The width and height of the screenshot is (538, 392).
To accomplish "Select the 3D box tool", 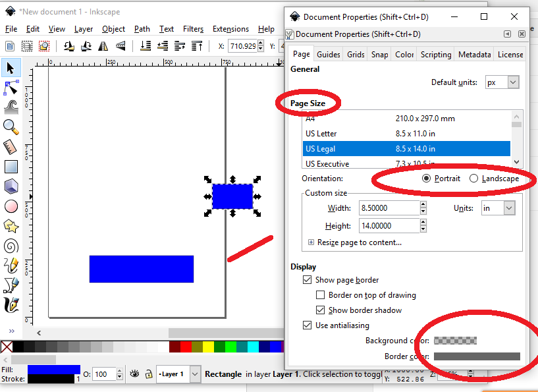I will click(10, 186).
